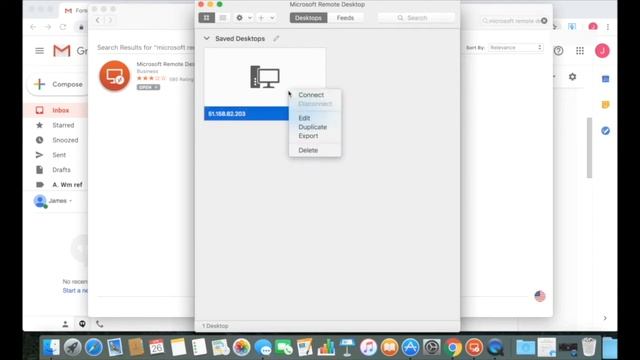Image resolution: width=640 pixels, height=360 pixels.
Task: Choose Connect from the context menu
Action: [311, 95]
